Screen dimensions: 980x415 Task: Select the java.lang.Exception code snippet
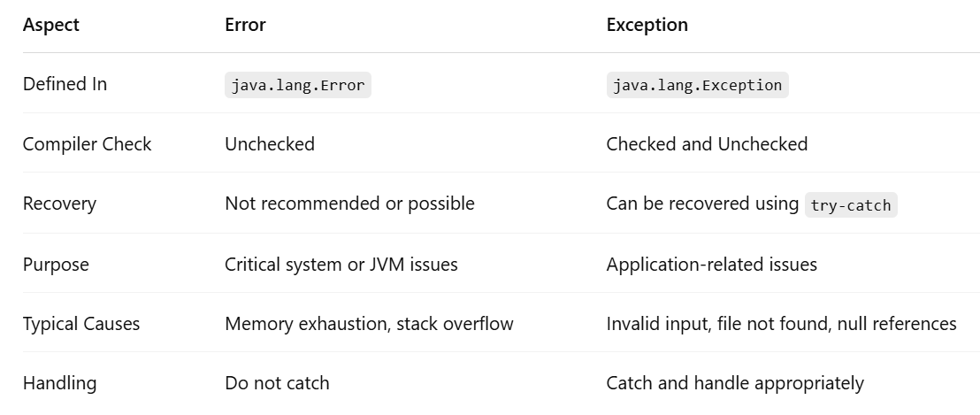[x=698, y=85]
